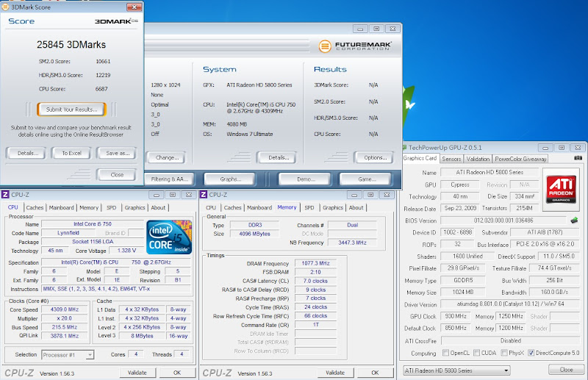Viewport: 588px width, 380px height.
Task: Click the Game button
Action: click(x=365, y=179)
